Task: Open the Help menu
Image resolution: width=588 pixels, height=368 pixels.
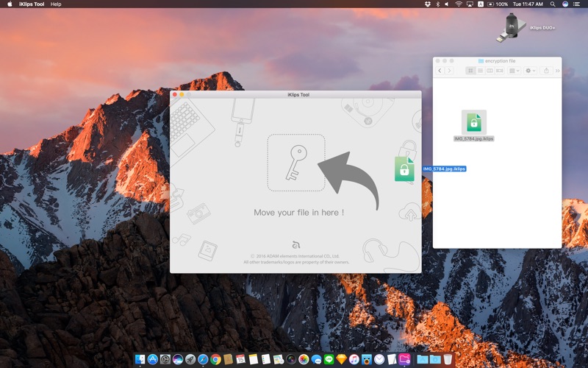Action: click(56, 4)
